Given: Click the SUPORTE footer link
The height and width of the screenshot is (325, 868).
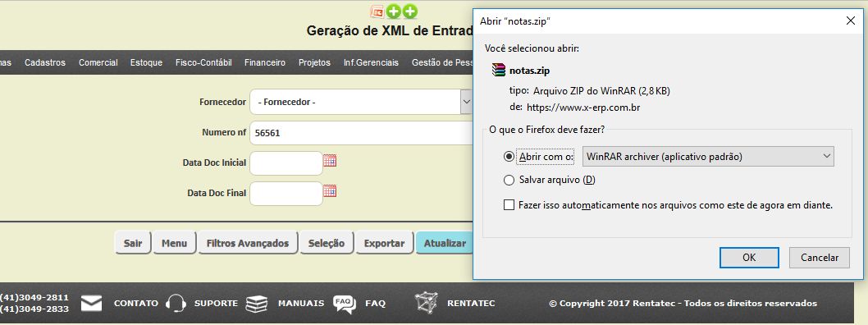Looking at the screenshot, I should [x=216, y=304].
